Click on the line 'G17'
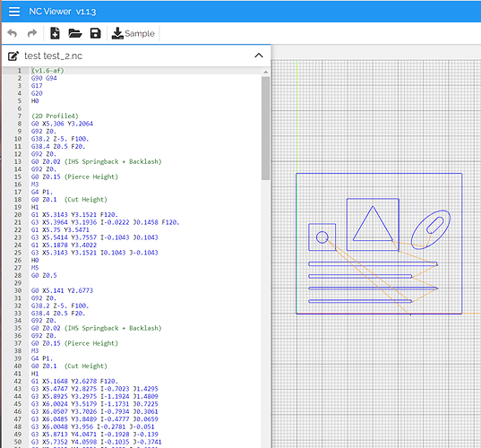The width and height of the screenshot is (481, 448). (37, 86)
